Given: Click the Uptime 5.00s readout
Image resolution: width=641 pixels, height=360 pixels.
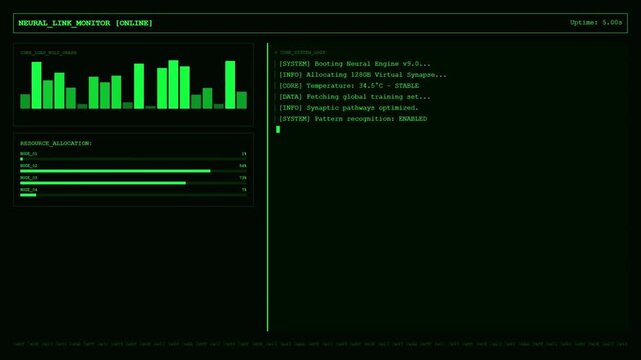Looking at the screenshot, I should [x=596, y=22].
